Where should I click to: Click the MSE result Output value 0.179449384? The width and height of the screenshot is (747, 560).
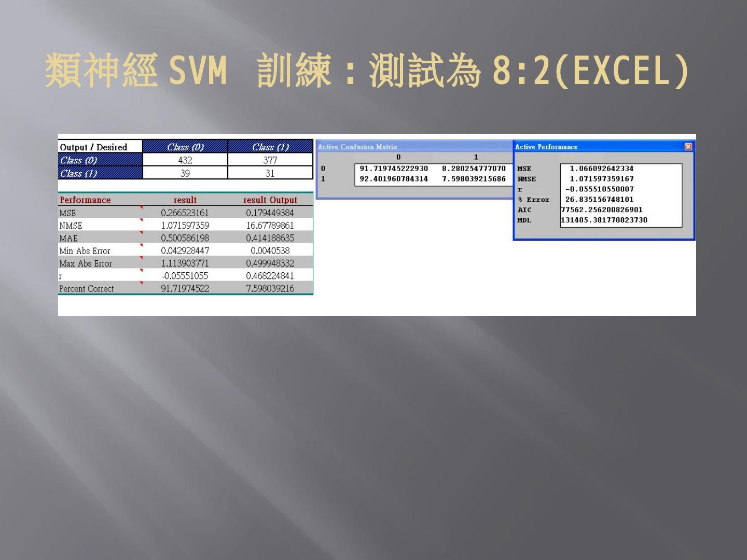point(270,213)
